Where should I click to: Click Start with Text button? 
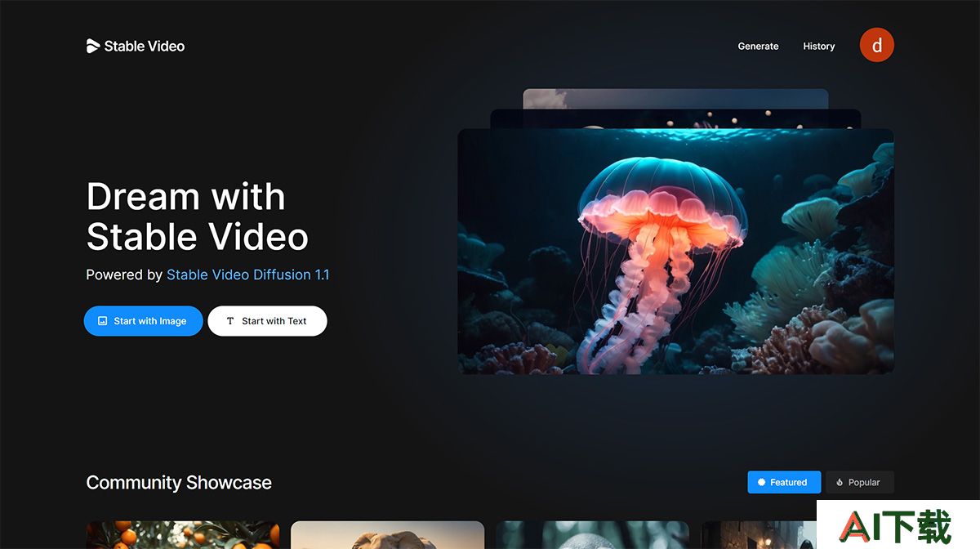[267, 321]
